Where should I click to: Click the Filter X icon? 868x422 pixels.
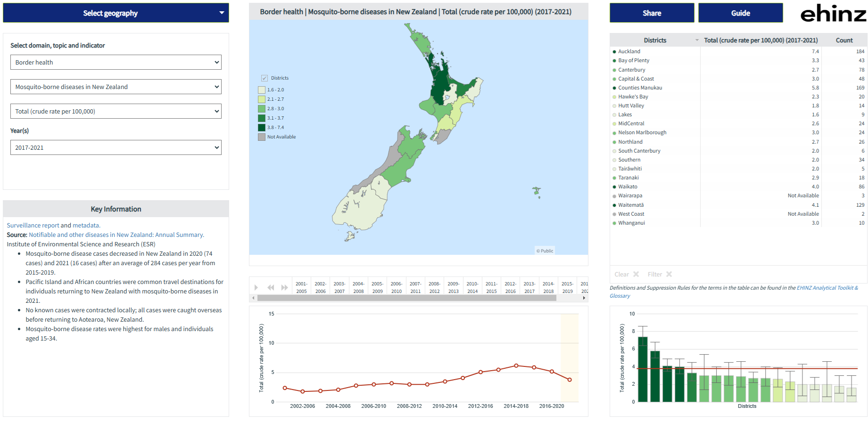pos(669,274)
